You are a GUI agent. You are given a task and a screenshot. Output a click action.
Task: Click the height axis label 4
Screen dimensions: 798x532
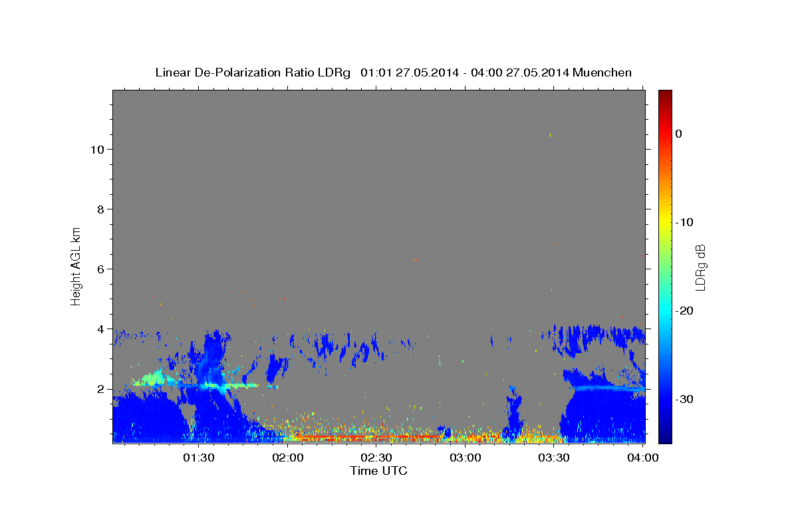pyautogui.click(x=100, y=329)
